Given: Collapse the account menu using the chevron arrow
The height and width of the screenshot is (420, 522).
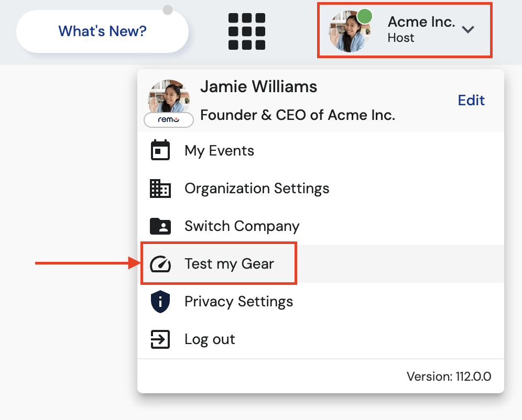Looking at the screenshot, I should pos(468,29).
